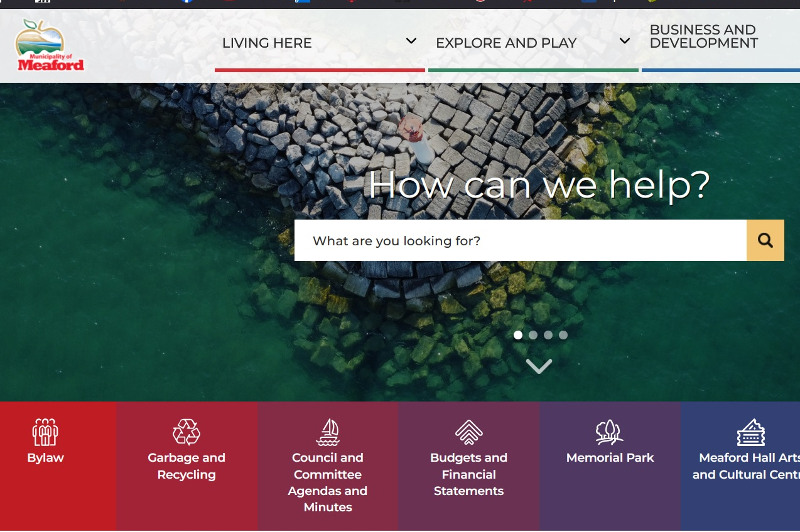Open the Meaford Hall building icon

[x=751, y=432]
